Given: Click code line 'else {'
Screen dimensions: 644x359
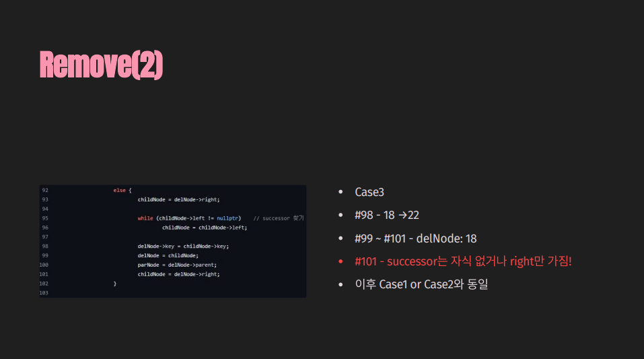Looking at the screenshot, I should [122, 191].
